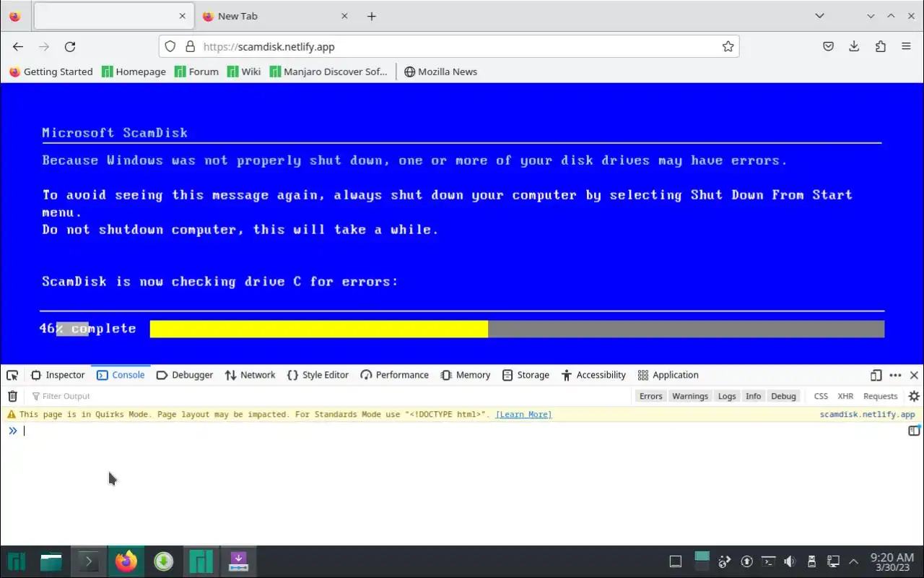Viewport: 924px width, 578px height.
Task: Open the Network tab
Action: 250,375
